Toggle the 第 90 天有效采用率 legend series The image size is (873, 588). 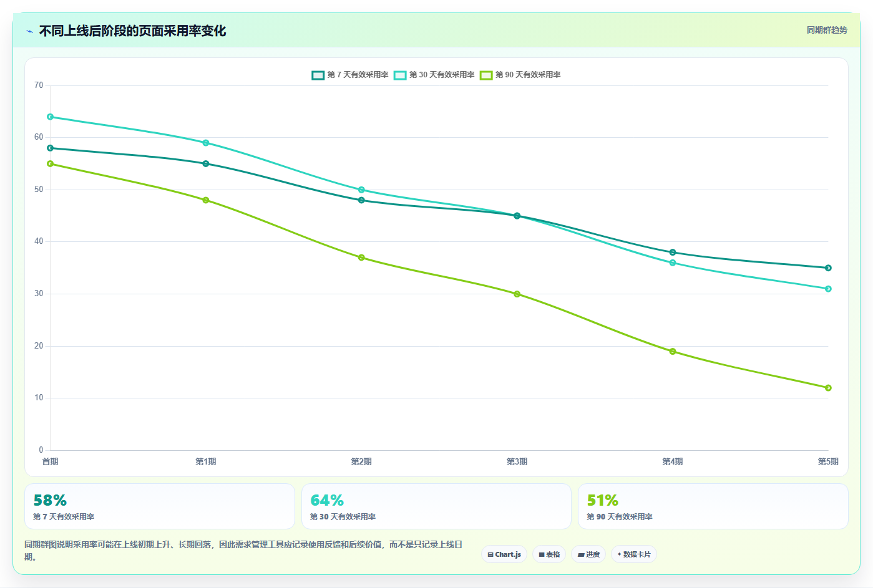tap(520, 75)
